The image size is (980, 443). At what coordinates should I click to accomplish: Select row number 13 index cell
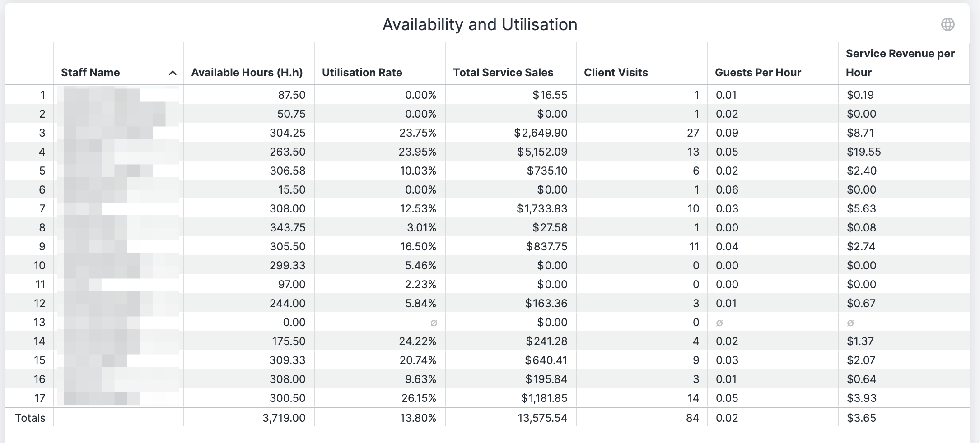click(x=40, y=322)
